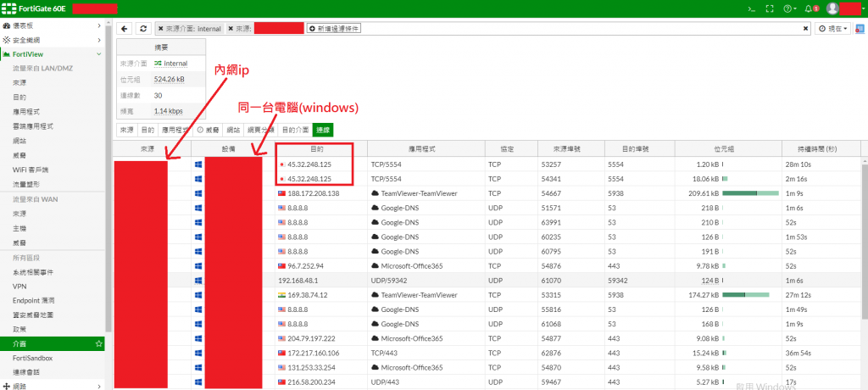Viewport: 868px width, 390px height.
Task: Sort by the 來源埠號 column header
Action: point(570,149)
